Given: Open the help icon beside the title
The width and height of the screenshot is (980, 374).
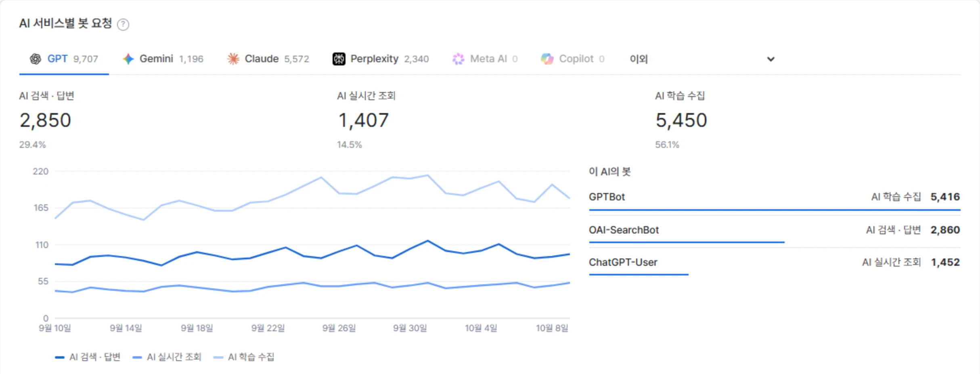Looking at the screenshot, I should [123, 25].
